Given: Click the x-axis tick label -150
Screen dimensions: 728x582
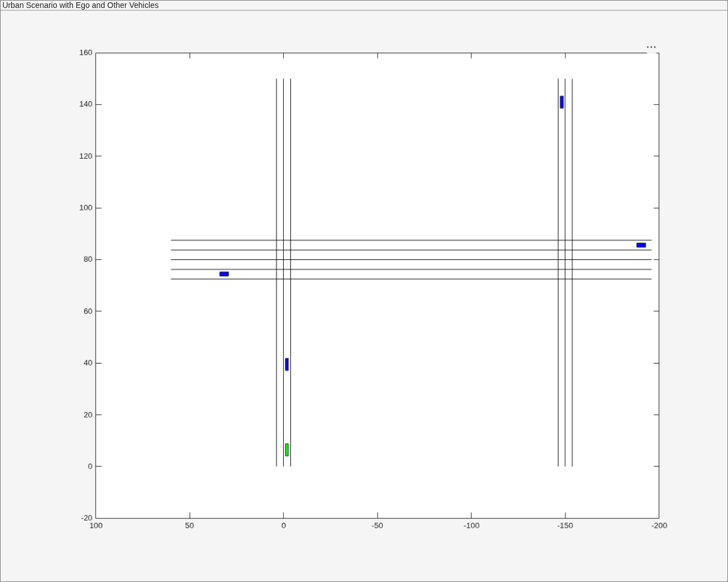Looking at the screenshot, I should coord(565,526).
